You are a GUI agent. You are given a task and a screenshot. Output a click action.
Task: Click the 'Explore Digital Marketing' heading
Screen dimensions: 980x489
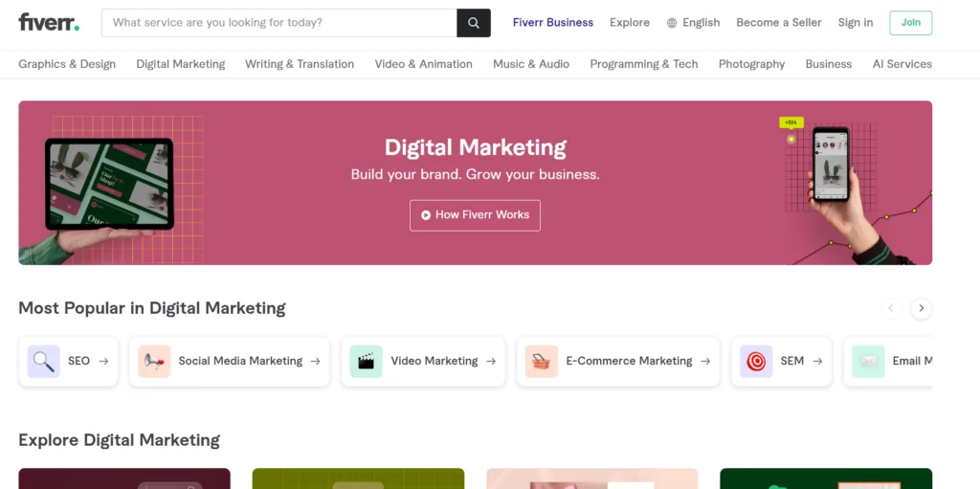tap(120, 440)
